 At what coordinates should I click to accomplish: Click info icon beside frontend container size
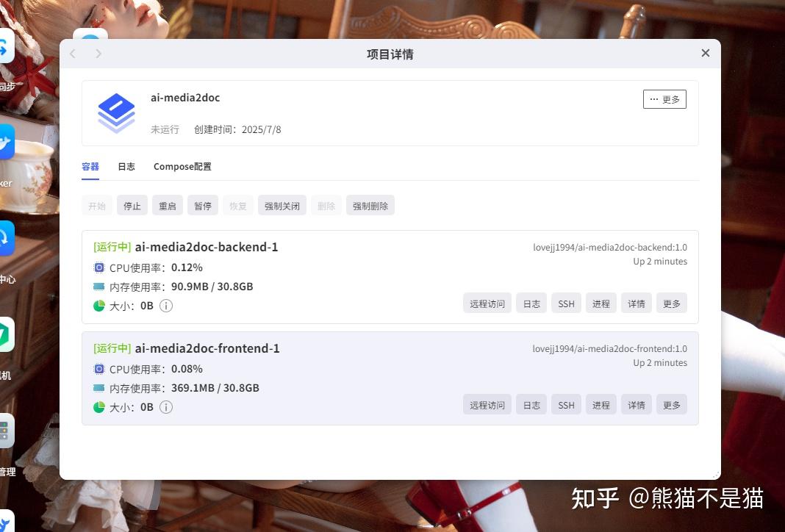[x=166, y=407]
